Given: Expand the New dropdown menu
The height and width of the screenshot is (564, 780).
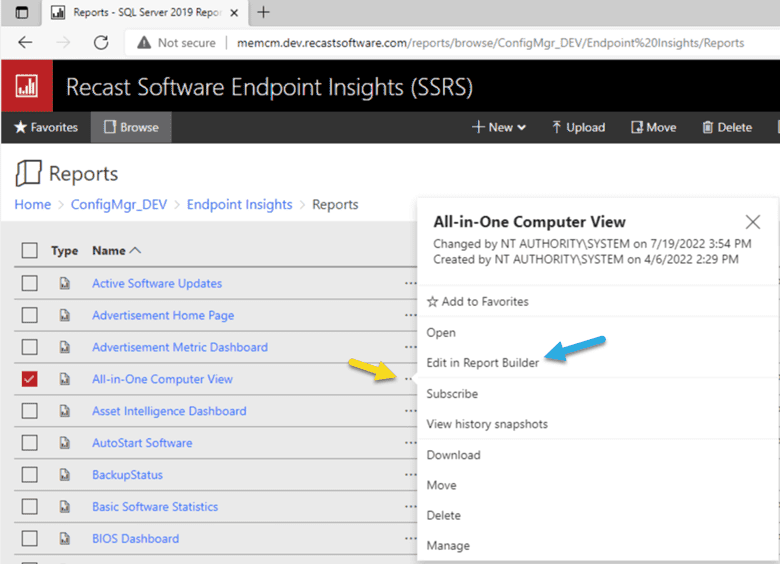Looking at the screenshot, I should click(499, 127).
